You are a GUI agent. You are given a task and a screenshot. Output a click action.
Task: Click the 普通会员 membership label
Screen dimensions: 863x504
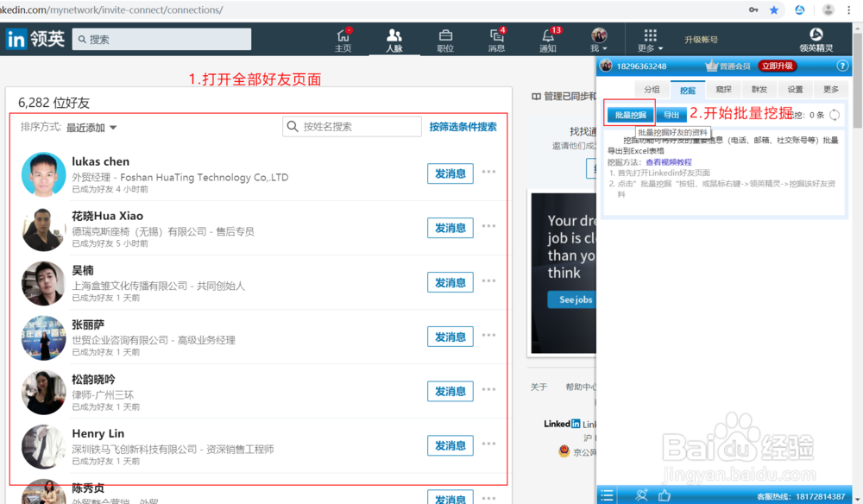(x=734, y=66)
